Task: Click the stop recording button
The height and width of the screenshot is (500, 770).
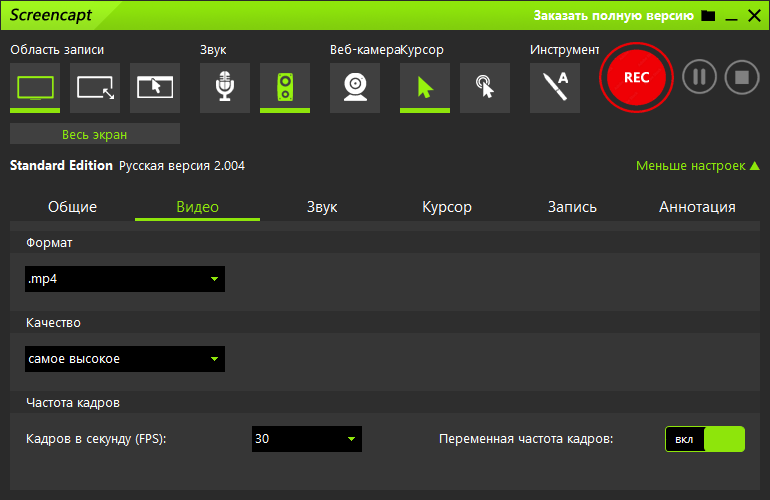Action: [x=742, y=77]
